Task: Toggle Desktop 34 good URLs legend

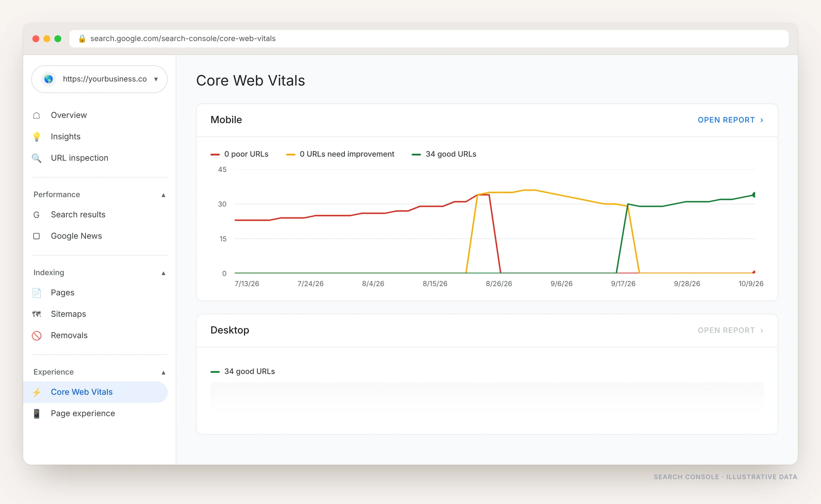Action: coord(242,372)
